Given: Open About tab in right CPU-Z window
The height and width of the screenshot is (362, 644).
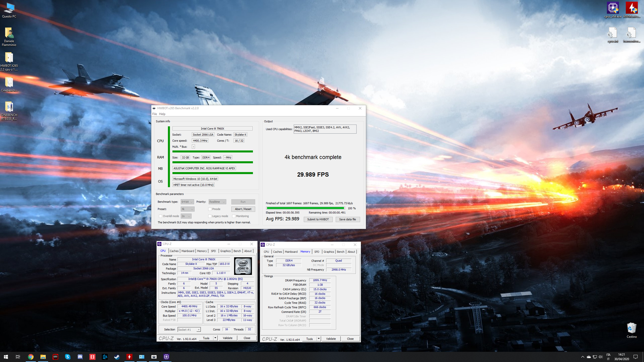Looking at the screenshot, I should 351,252.
